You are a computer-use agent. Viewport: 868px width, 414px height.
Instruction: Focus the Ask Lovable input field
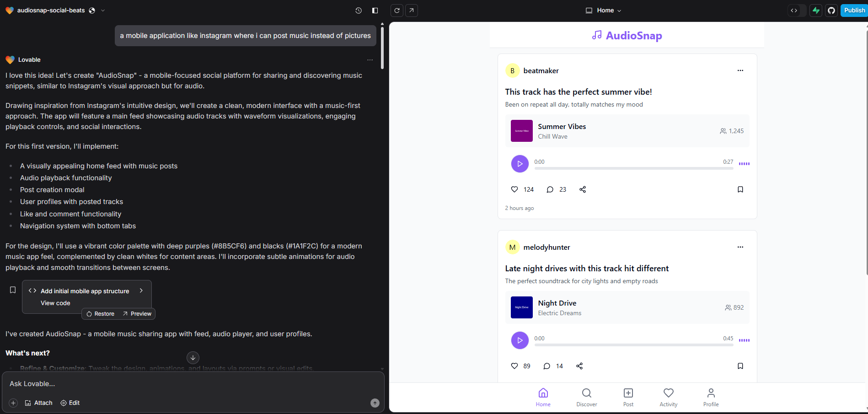[x=193, y=384]
